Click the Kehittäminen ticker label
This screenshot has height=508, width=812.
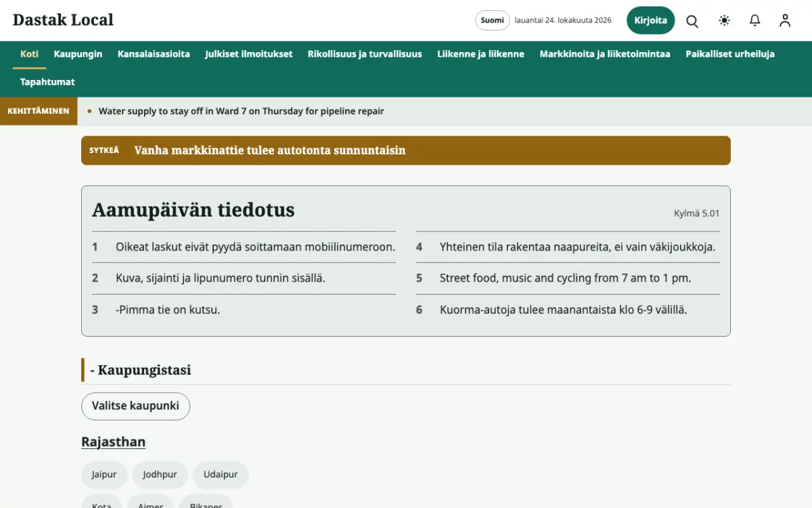tap(39, 111)
